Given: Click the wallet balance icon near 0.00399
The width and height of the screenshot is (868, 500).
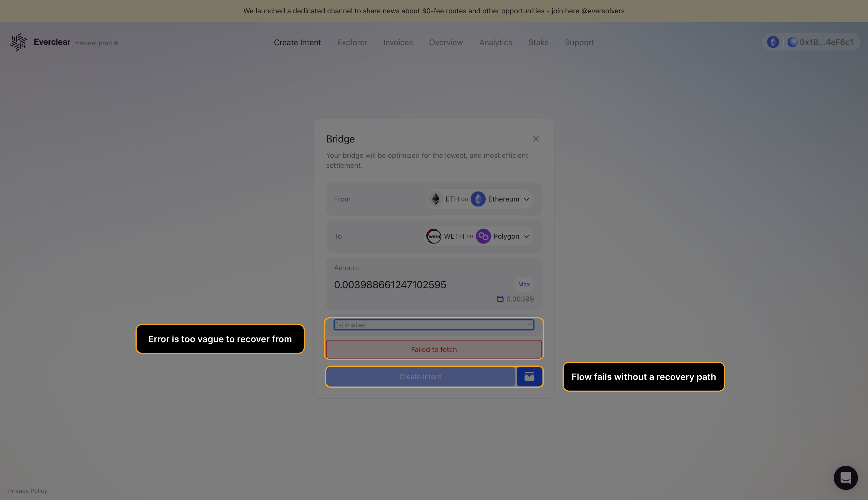Looking at the screenshot, I should click(x=500, y=299).
